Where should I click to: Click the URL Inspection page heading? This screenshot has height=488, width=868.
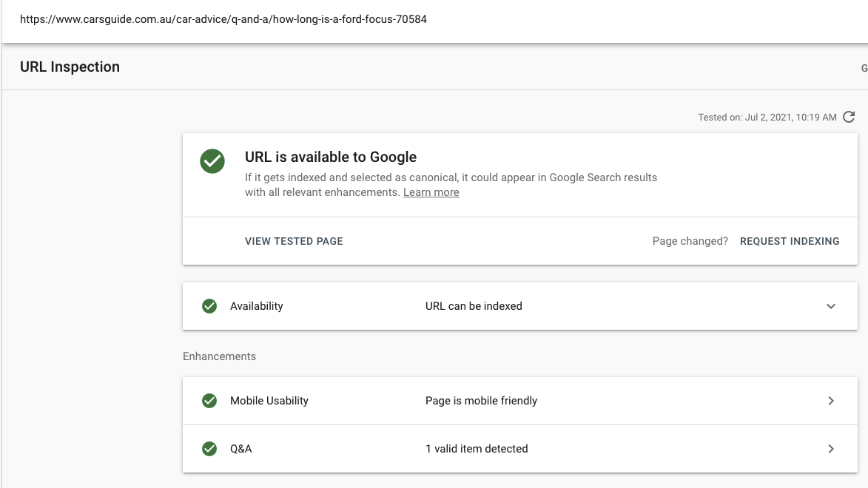[x=70, y=67]
